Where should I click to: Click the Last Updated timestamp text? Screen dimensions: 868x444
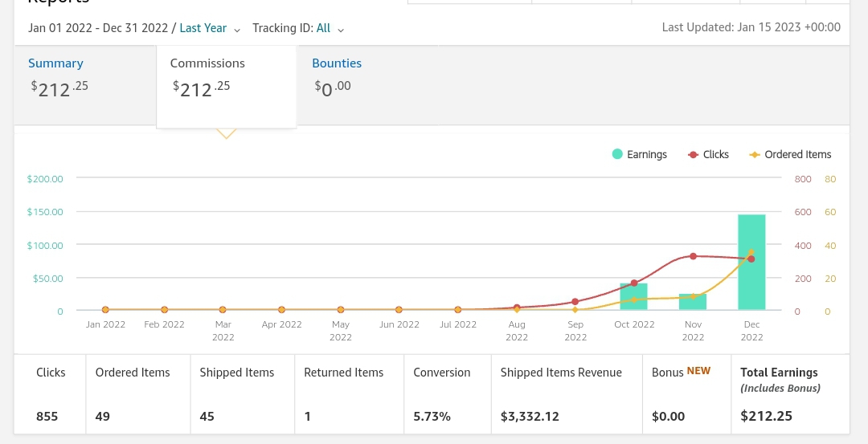(x=751, y=27)
